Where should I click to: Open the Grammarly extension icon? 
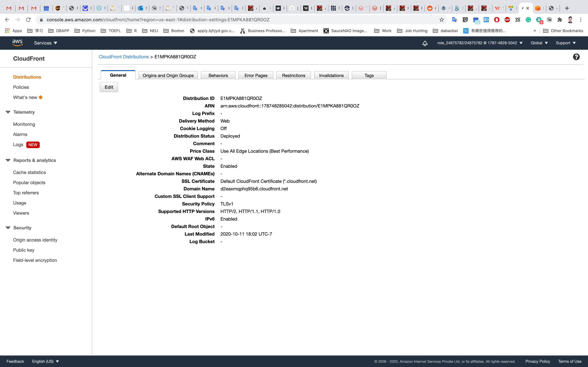coord(528,20)
